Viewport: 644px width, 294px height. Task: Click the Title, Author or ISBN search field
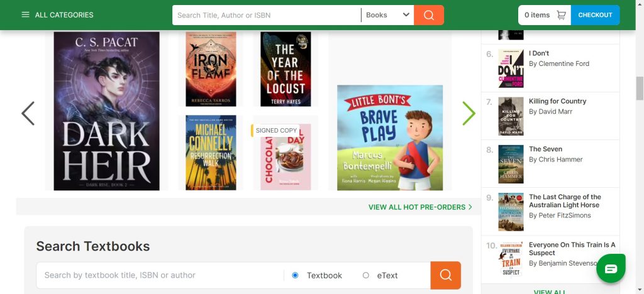pyautogui.click(x=267, y=15)
